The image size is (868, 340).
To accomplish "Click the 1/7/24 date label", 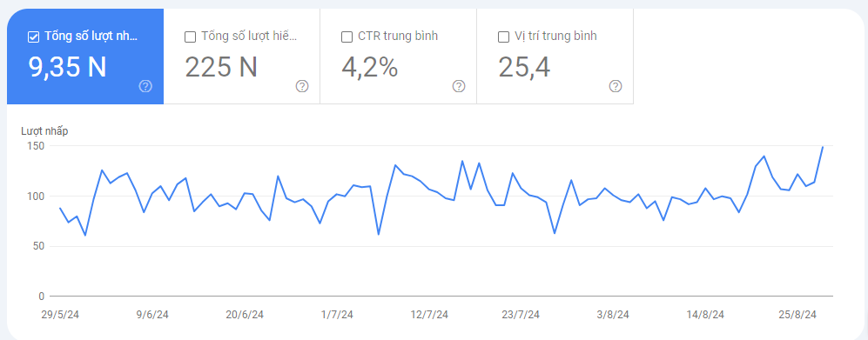I will pyautogui.click(x=337, y=315).
